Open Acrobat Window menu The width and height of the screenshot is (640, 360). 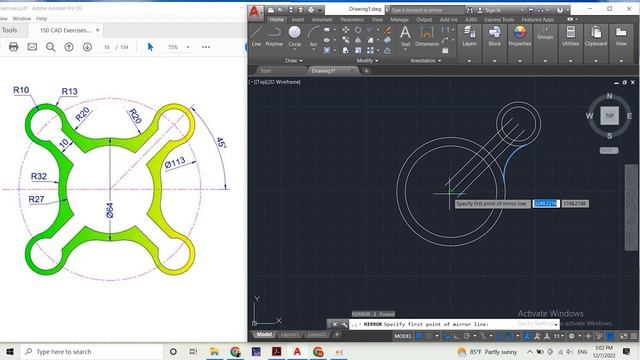pyautogui.click(x=22, y=18)
